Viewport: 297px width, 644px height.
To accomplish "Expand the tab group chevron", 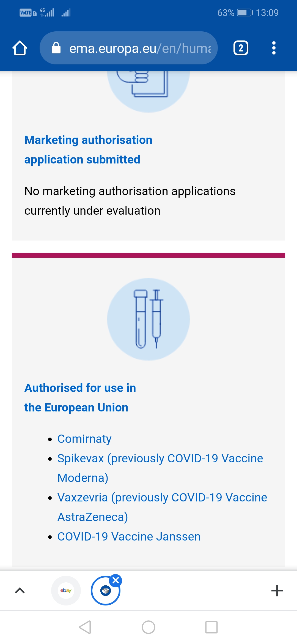I will [x=20, y=591].
